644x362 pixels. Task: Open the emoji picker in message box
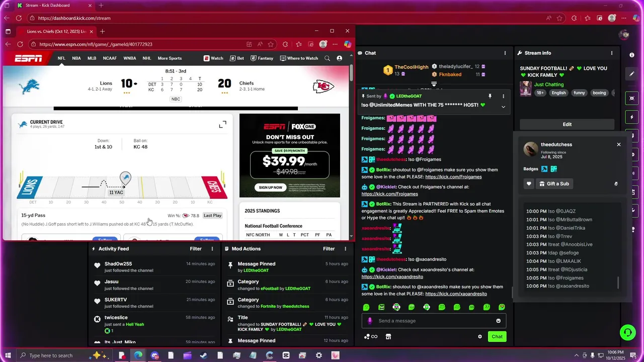[498, 321]
